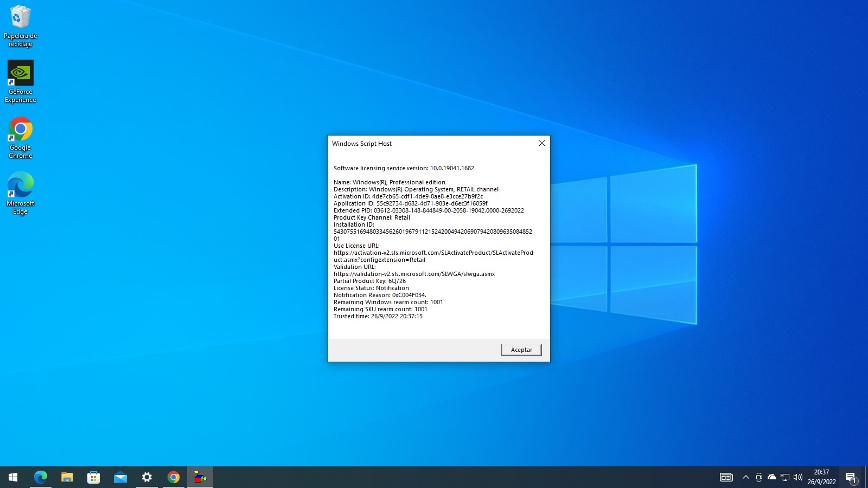Click the 'Software licensing service version' line
This screenshot has height=488, width=868.
tap(404, 168)
